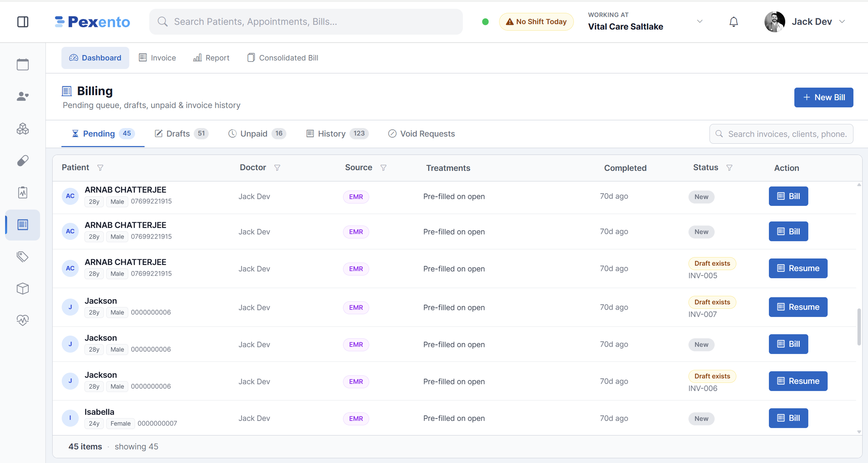This screenshot has height=463, width=868.
Task: Open the clipboard chart sidebar icon
Action: [x=23, y=192]
